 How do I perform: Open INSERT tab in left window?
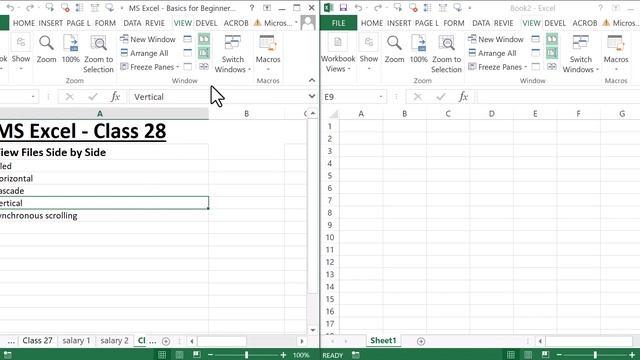pyautogui.click(x=51, y=23)
